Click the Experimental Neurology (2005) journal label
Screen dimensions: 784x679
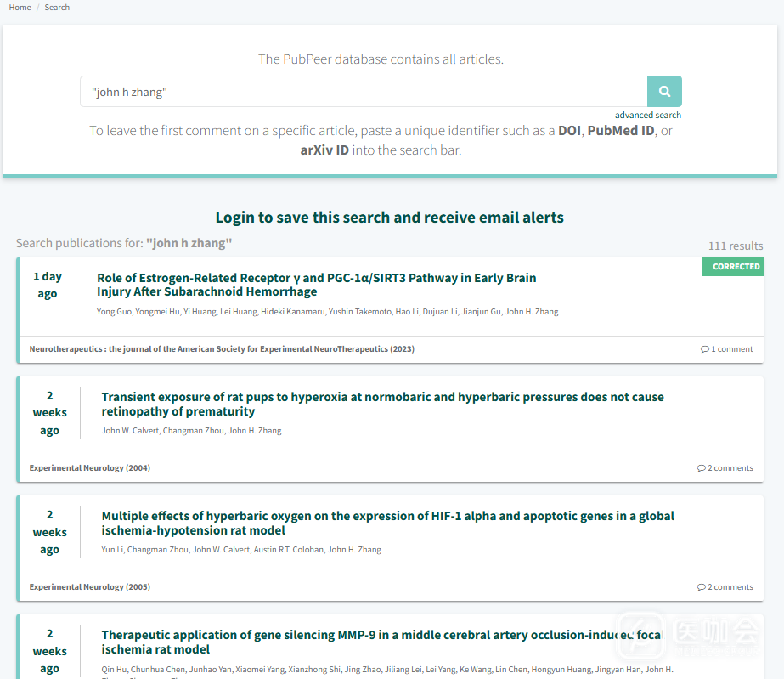[x=90, y=587]
